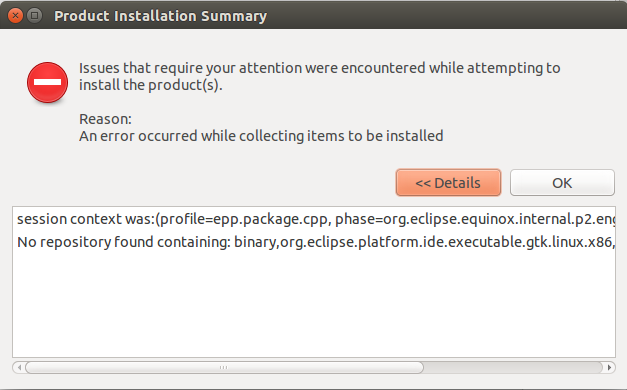
Task: Click 'profile=epp.package.cpp' in the details
Action: (242, 219)
